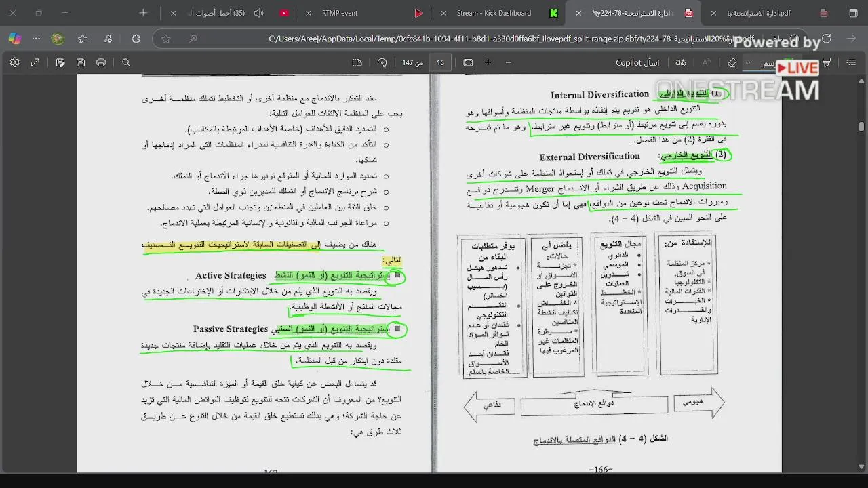Add this page to favorites with the star
The height and width of the screenshot is (488, 868).
(165, 39)
